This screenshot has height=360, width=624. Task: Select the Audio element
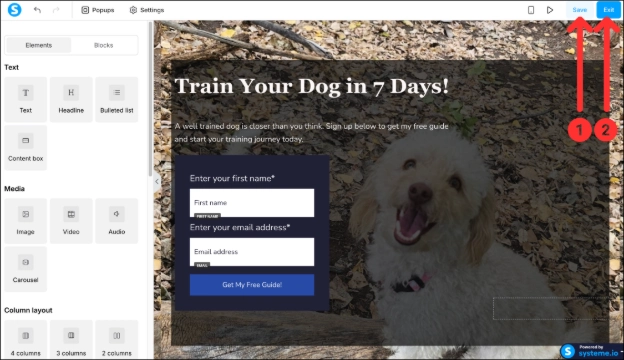pyautogui.click(x=117, y=221)
